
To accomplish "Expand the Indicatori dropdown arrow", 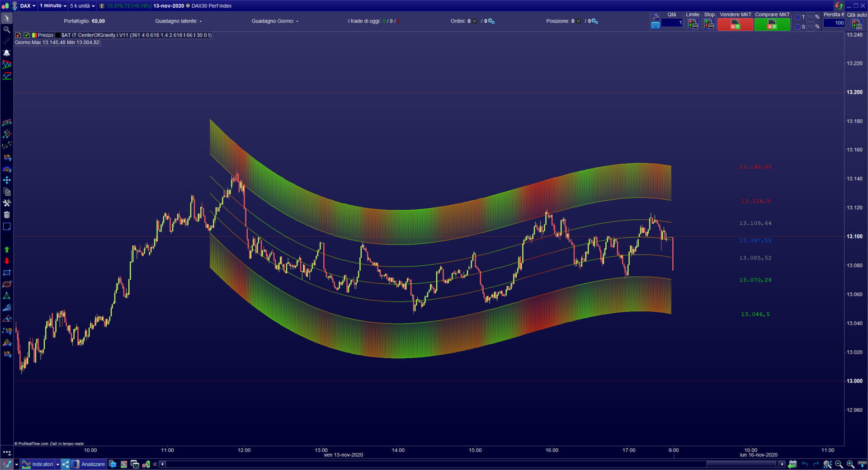I will point(58,464).
